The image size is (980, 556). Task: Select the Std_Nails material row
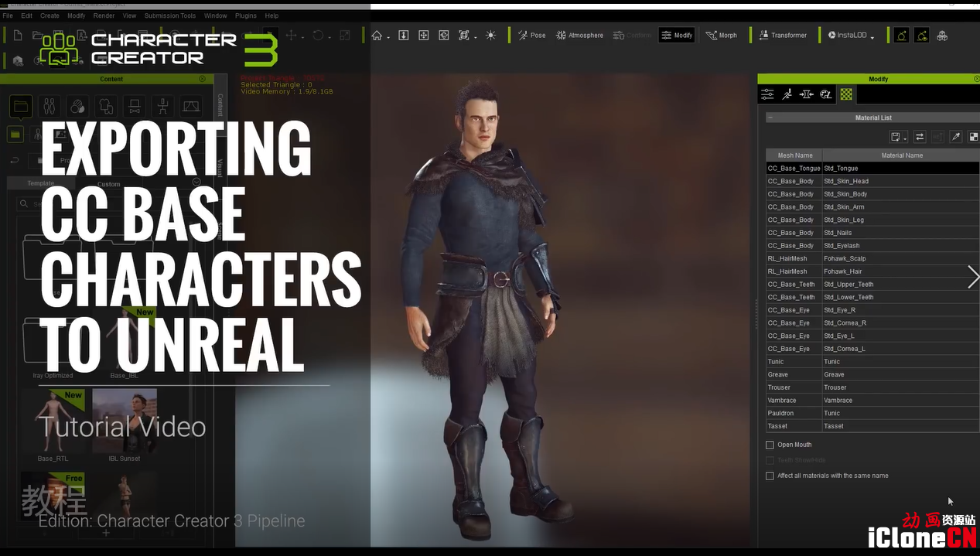point(872,233)
